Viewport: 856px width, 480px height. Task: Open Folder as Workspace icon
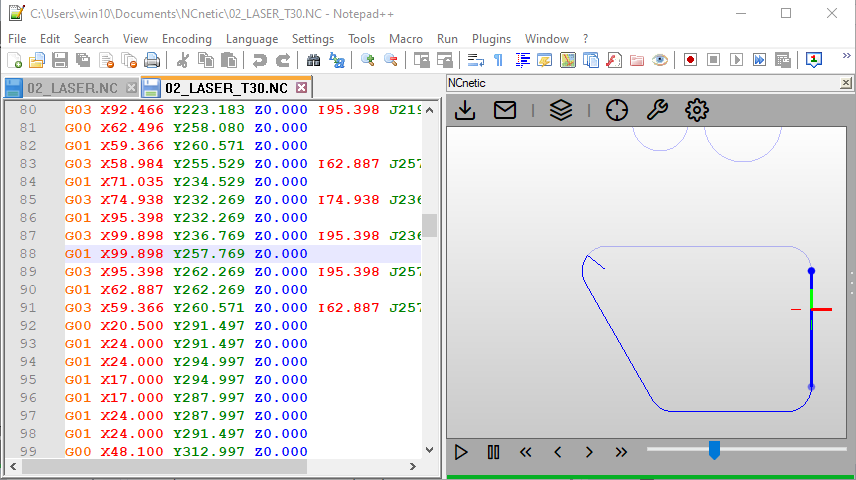point(637,60)
